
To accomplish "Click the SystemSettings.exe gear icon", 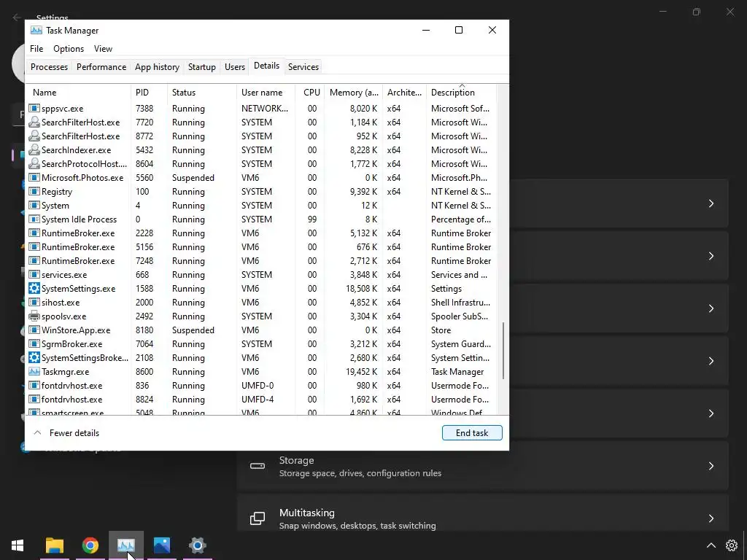I will (34, 289).
